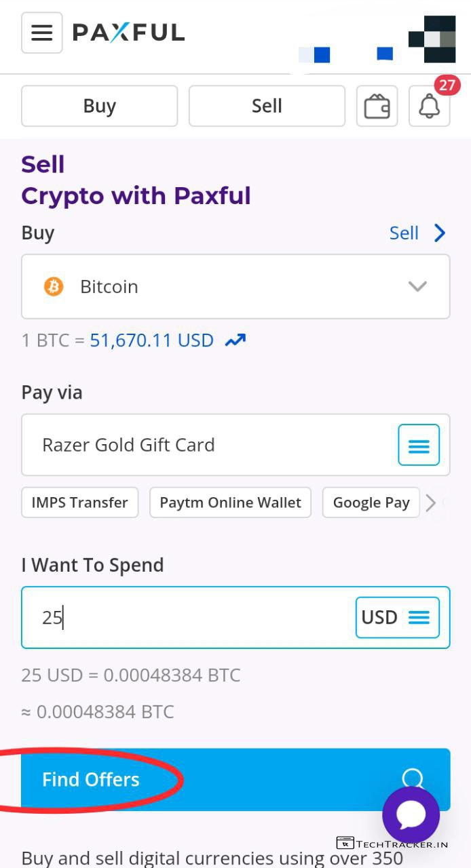
Task: Open the hamburger navigation menu
Action: 42,33
